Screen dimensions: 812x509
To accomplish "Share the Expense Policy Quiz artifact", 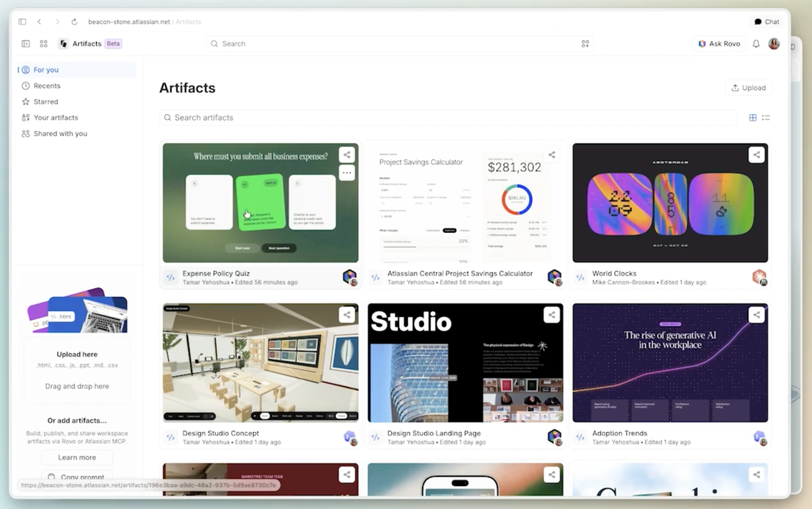I will (347, 155).
